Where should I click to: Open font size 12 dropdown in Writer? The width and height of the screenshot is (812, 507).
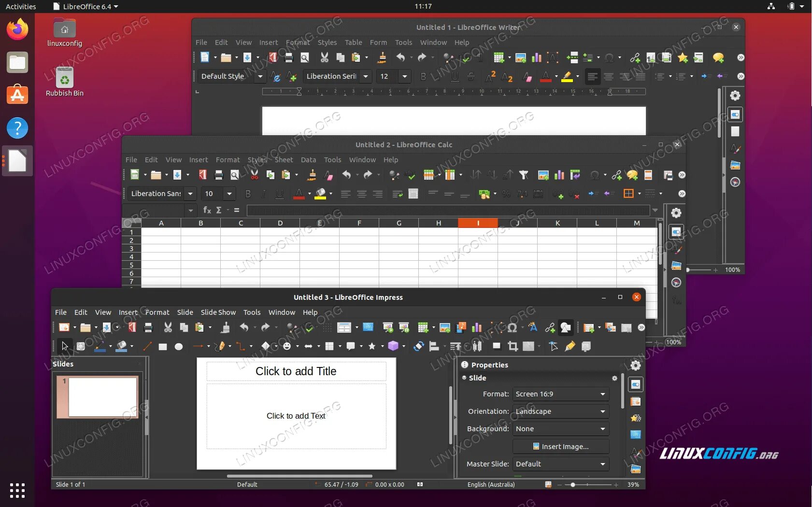pyautogui.click(x=405, y=76)
